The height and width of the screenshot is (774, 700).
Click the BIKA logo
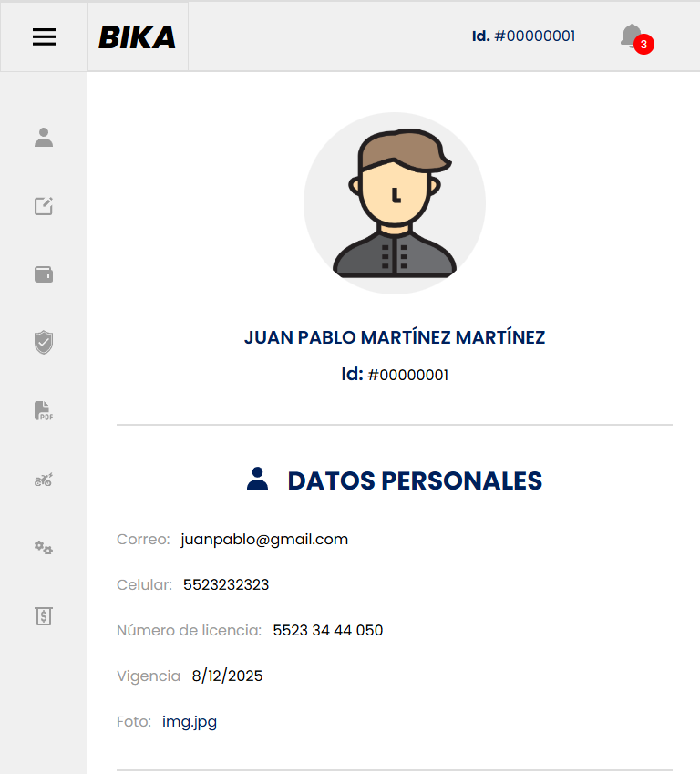[138, 37]
